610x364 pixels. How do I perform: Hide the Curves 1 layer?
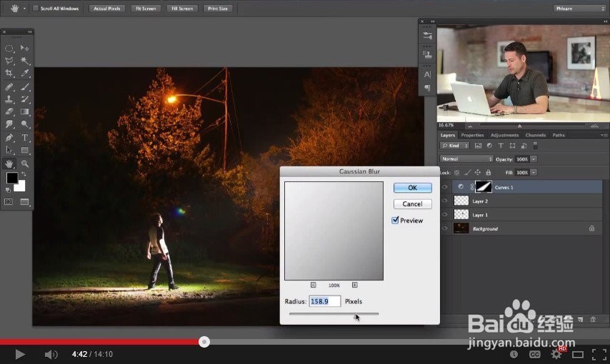[445, 187]
